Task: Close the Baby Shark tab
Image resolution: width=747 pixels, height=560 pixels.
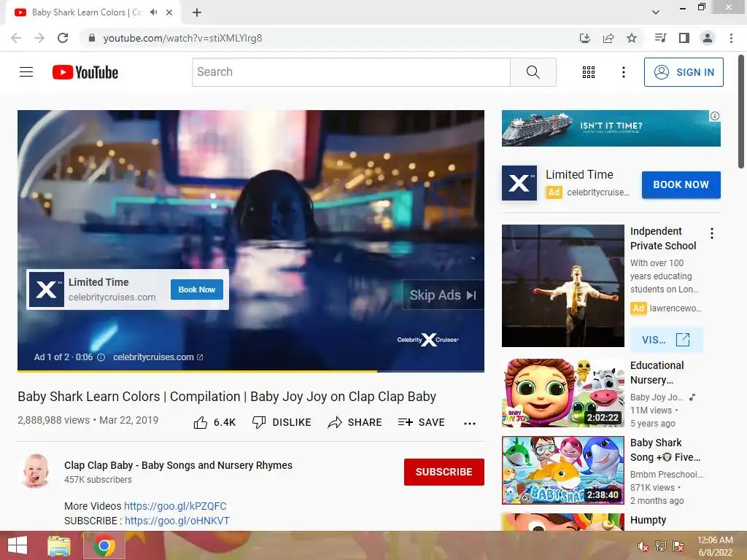Action: point(169,12)
